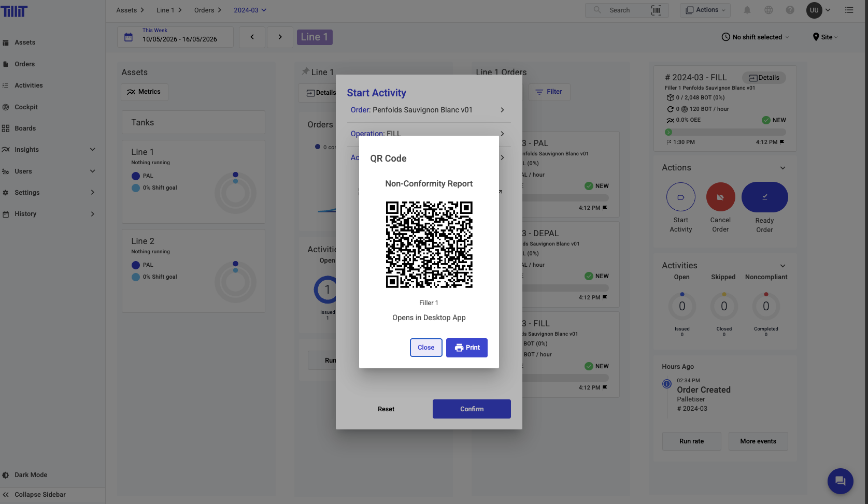Confirm the Start Activity form
Screen dimensions: 868x504
[x=472, y=409]
